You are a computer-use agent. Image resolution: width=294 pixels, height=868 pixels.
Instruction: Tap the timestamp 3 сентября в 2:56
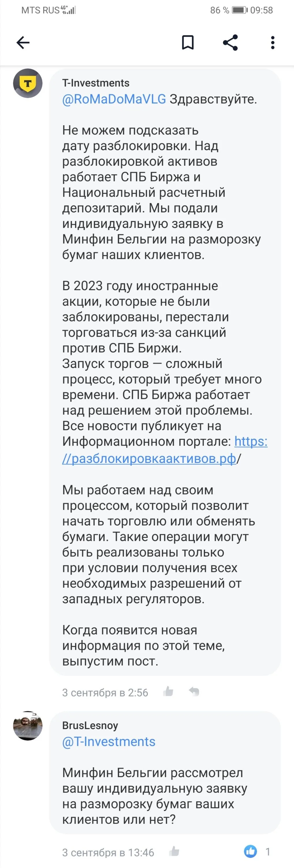coord(105,692)
